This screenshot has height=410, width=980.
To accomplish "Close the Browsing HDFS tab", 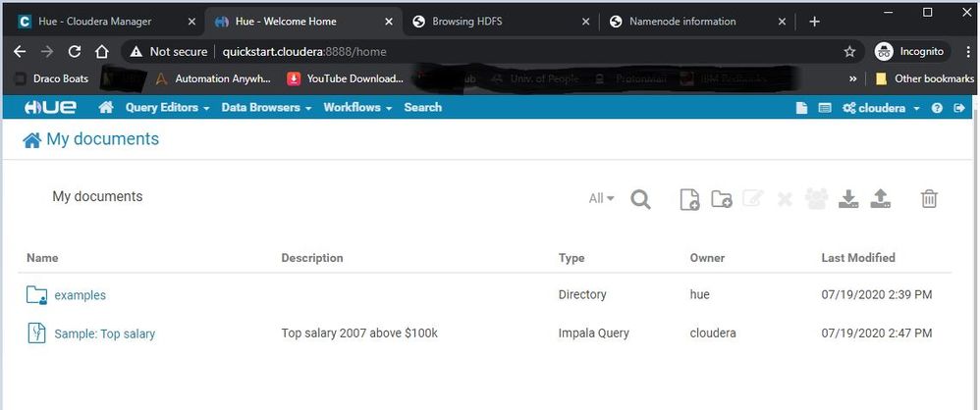I will click(585, 22).
